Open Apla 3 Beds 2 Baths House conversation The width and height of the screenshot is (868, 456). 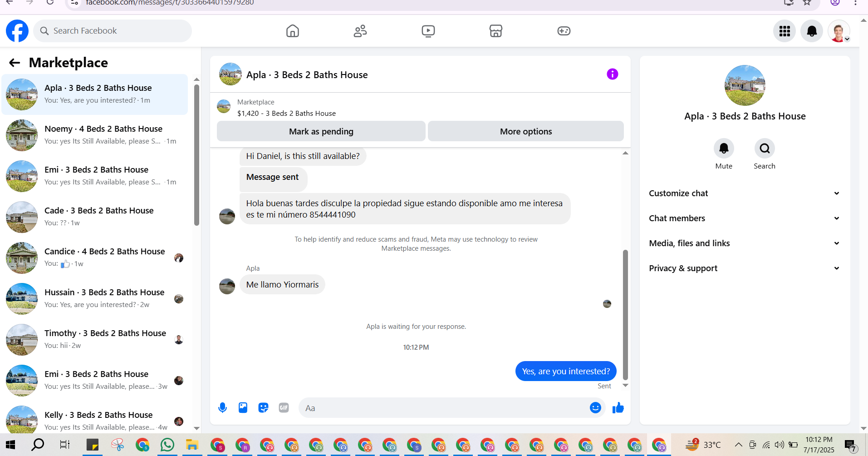[95, 94]
